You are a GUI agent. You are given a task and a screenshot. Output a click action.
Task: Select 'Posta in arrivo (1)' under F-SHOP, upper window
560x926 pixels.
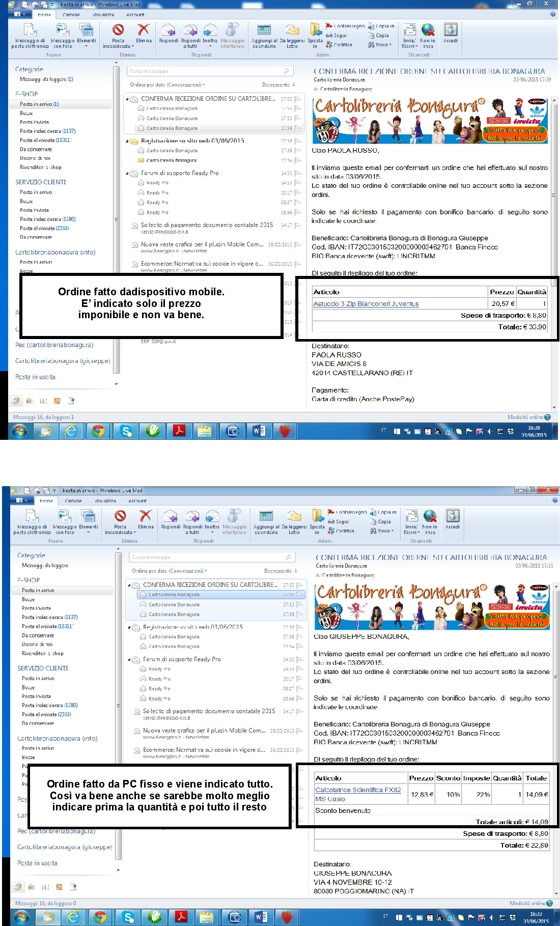[61, 104]
